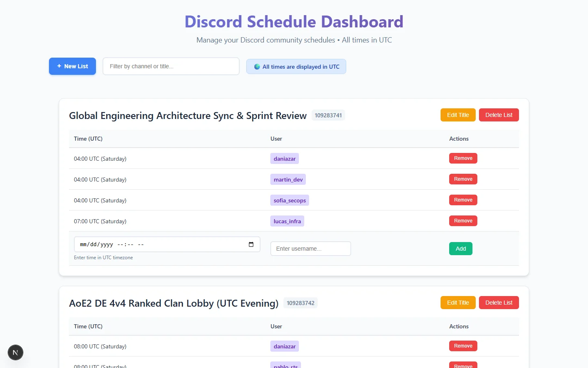The width and height of the screenshot is (588, 368).
Task: Remove daniazar from AoE2 clan lobby list
Action: (x=463, y=346)
